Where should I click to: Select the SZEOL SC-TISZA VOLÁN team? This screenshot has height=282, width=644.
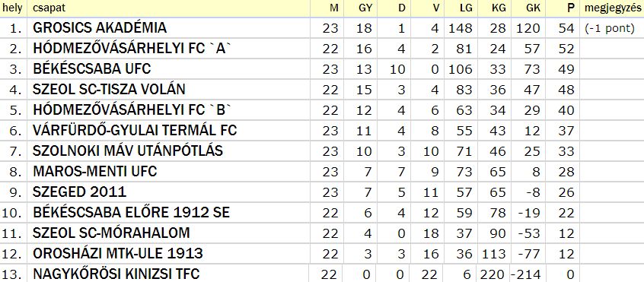coord(110,89)
